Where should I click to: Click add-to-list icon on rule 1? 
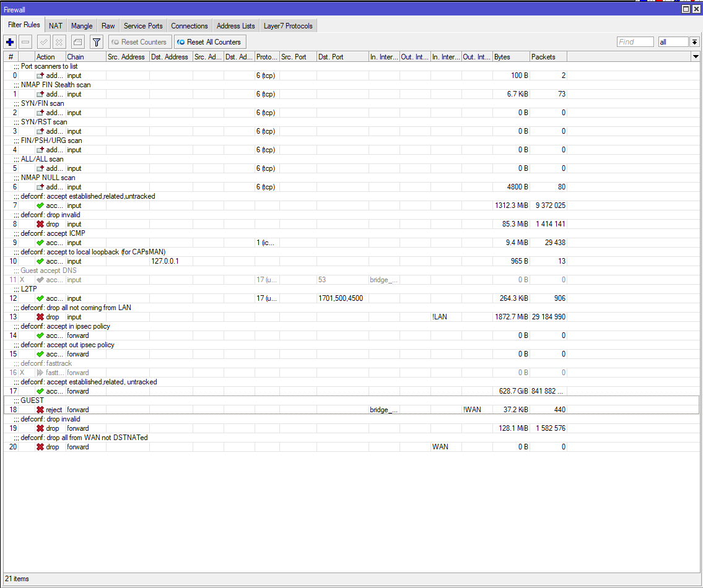click(x=40, y=94)
